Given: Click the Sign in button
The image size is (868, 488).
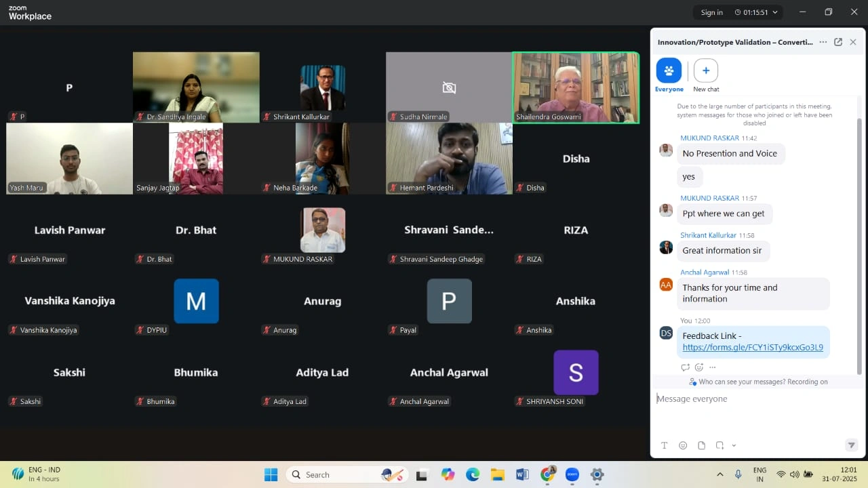Looking at the screenshot, I should pyautogui.click(x=711, y=12).
